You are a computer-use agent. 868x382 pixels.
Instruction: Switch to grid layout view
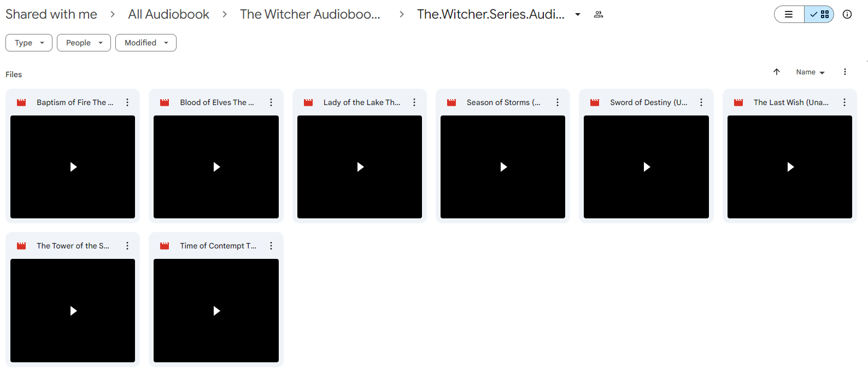coord(819,14)
